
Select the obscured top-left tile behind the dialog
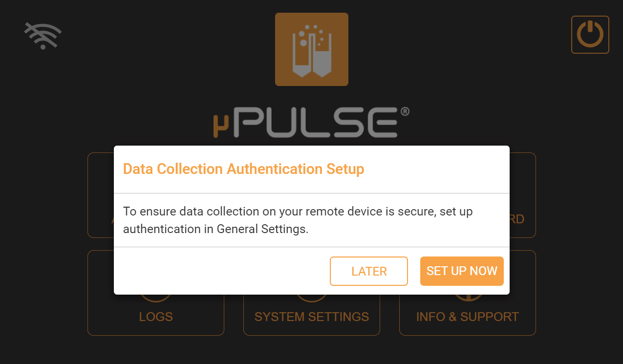pyautogui.click(x=101, y=195)
